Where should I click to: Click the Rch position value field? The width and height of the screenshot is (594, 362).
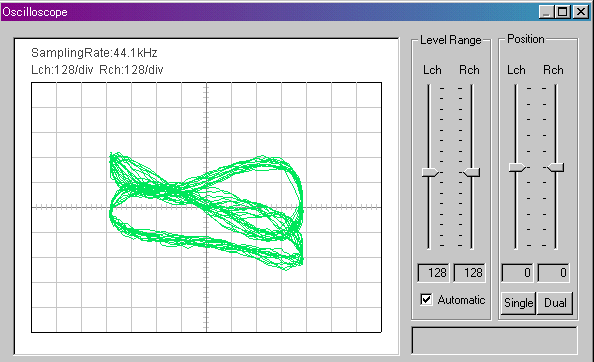(553, 273)
